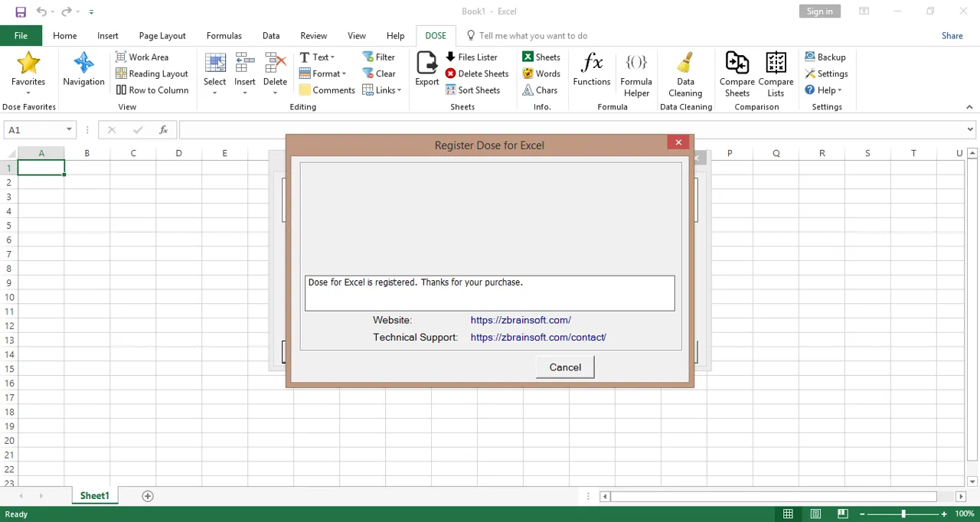Open the Filter tool
Viewport: 980px width, 522px height.
point(378,57)
